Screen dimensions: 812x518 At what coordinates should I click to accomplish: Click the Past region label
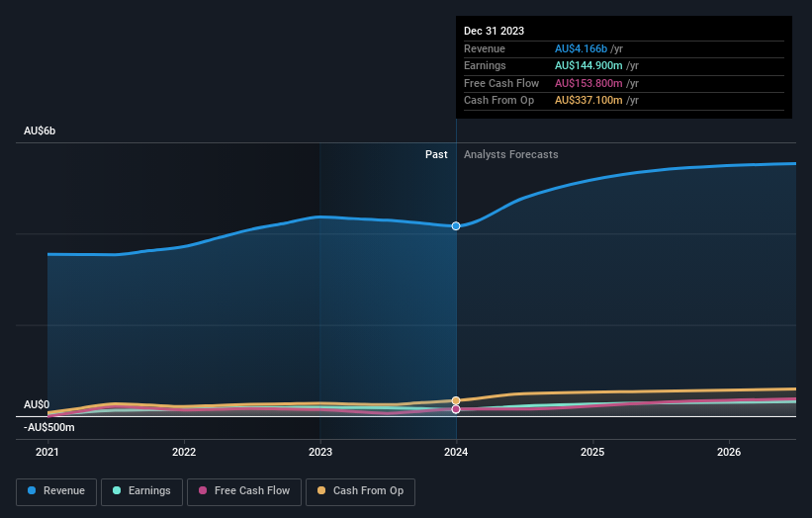point(436,155)
